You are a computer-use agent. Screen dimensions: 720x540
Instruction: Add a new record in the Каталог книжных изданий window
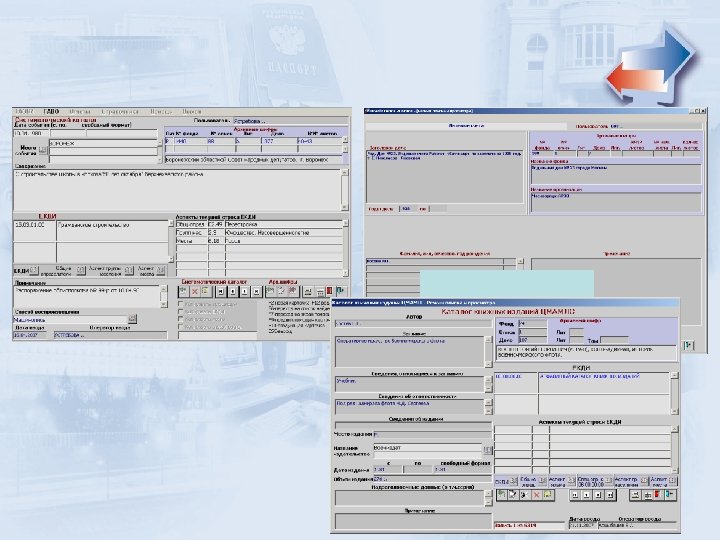coord(502,495)
